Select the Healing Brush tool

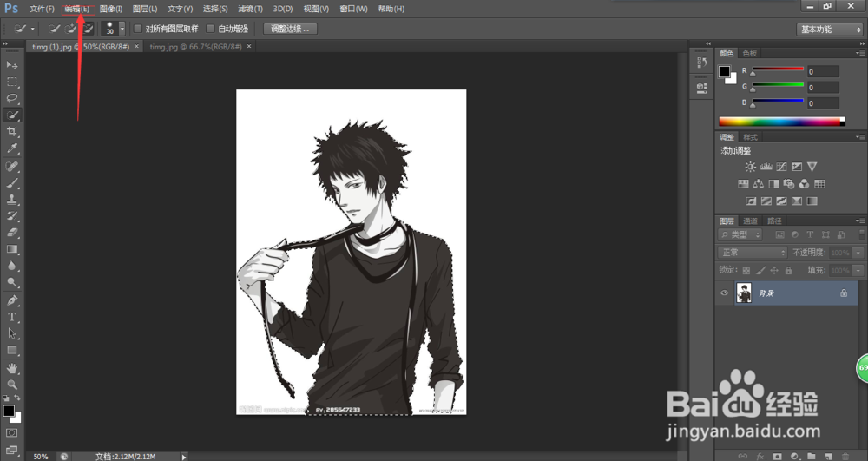(11, 166)
